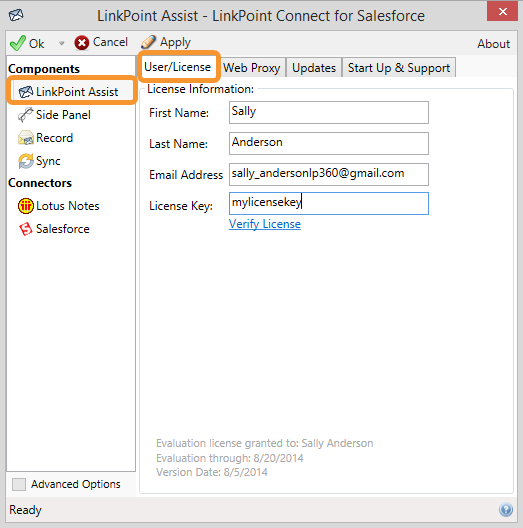Enable the Advanced Options checkbox

point(19,485)
